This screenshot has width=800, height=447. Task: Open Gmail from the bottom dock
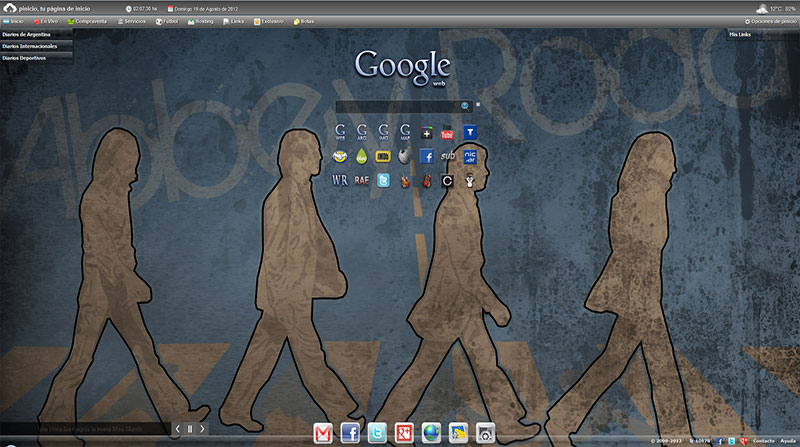click(x=323, y=433)
